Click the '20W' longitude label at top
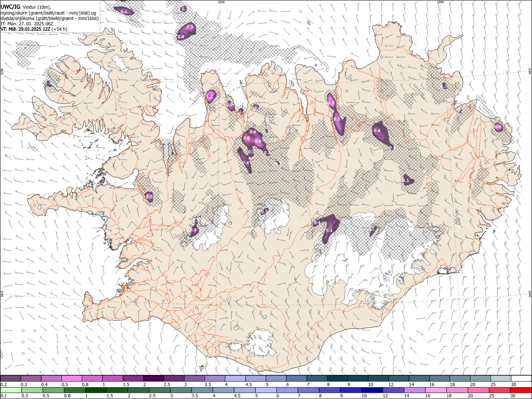This screenshot has width=532, height=399. tap(221, 2)
